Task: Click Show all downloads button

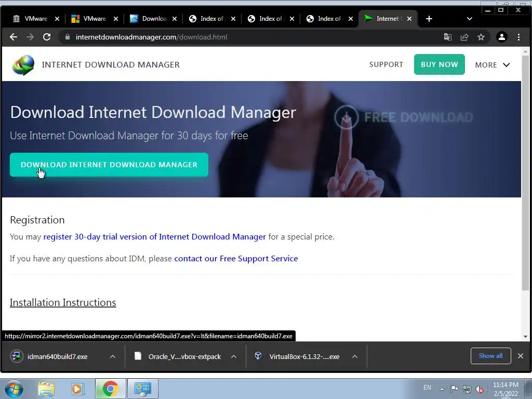Action: point(490,356)
